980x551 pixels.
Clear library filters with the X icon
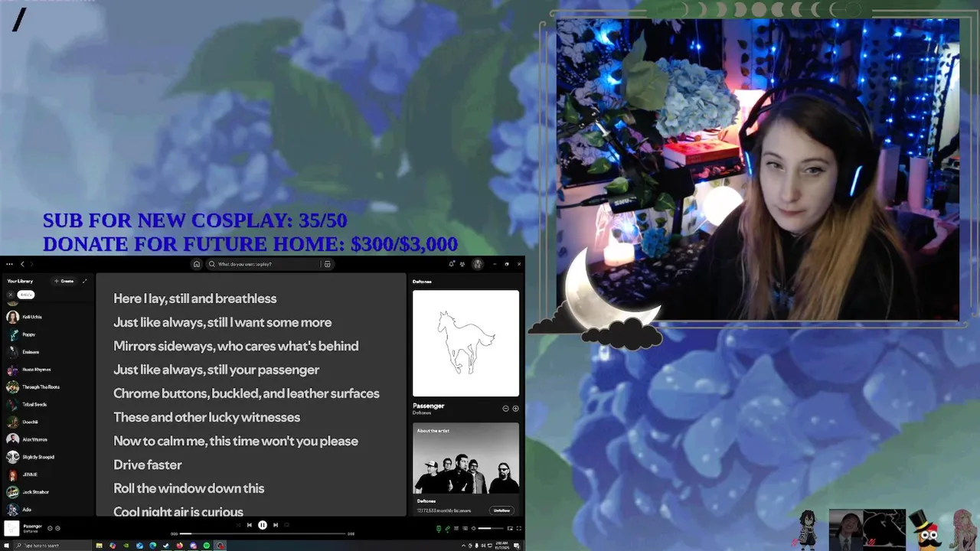(x=10, y=295)
